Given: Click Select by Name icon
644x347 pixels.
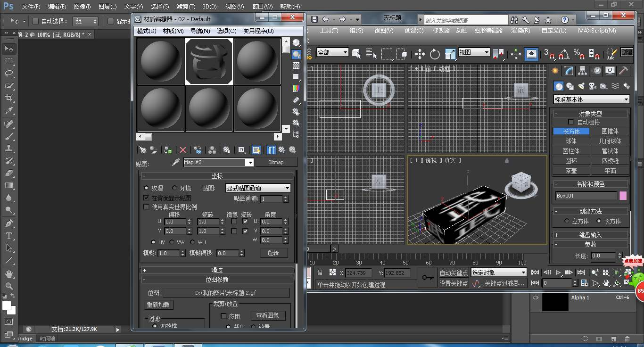Looking at the screenshot, I should click(x=372, y=54).
